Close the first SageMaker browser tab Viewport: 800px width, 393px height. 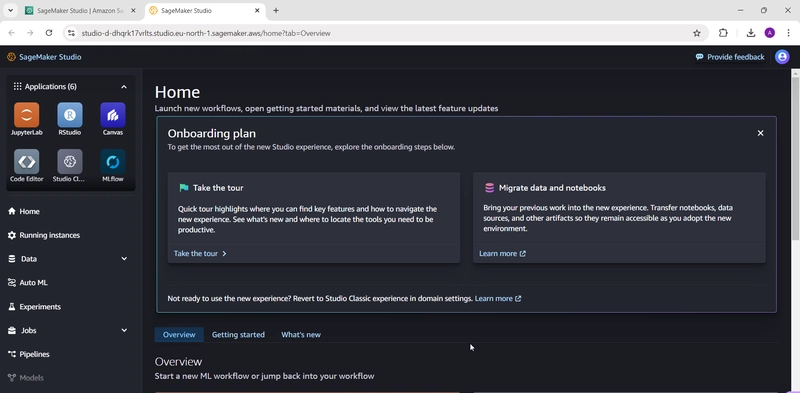[133, 10]
